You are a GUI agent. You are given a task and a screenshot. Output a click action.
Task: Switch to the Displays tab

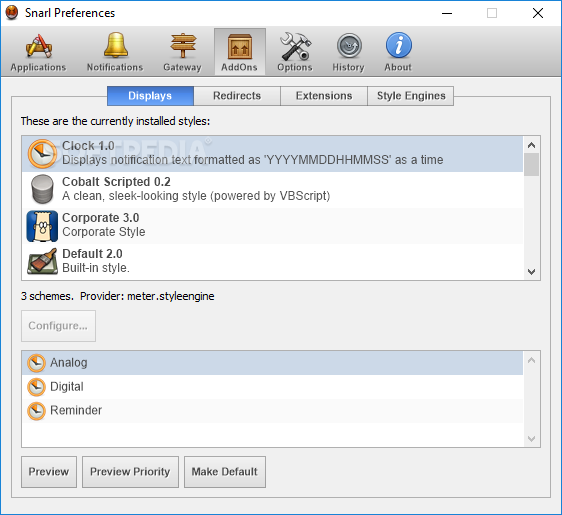coord(150,96)
